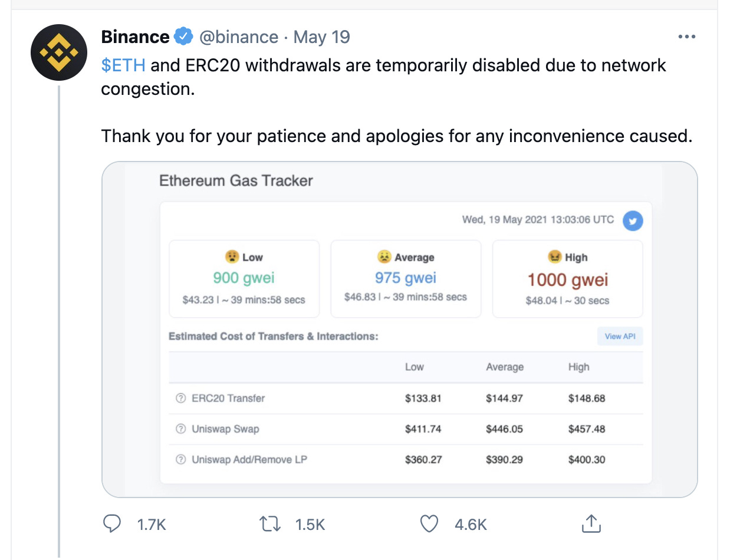Open the Ethereum Gas Tracker image attachment
This screenshot has height=560, width=730.
point(400,330)
